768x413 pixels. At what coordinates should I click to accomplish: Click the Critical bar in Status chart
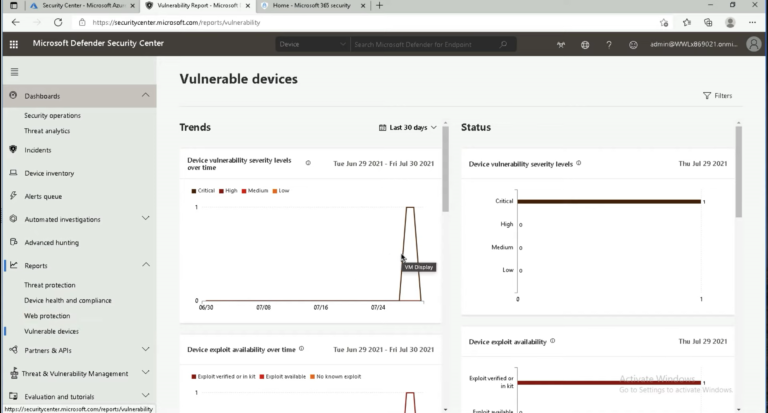(x=609, y=201)
